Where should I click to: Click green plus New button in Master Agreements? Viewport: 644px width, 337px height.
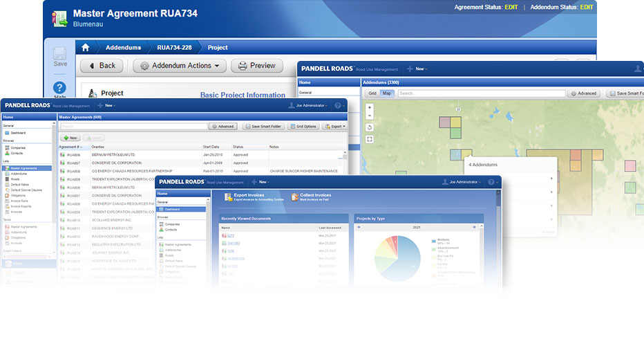[70, 138]
